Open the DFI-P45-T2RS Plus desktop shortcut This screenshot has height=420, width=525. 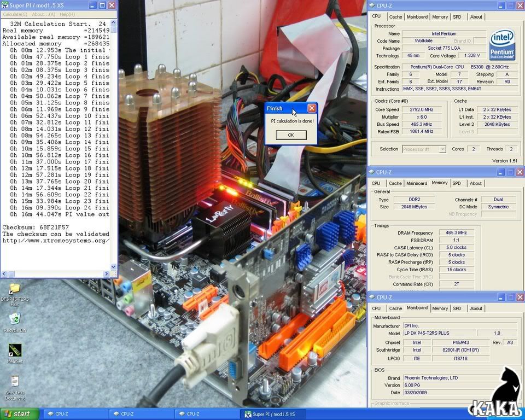(15, 295)
